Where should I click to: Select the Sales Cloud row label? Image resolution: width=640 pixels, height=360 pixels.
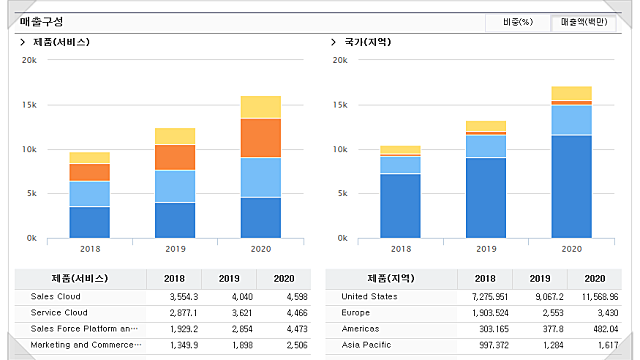(56, 297)
